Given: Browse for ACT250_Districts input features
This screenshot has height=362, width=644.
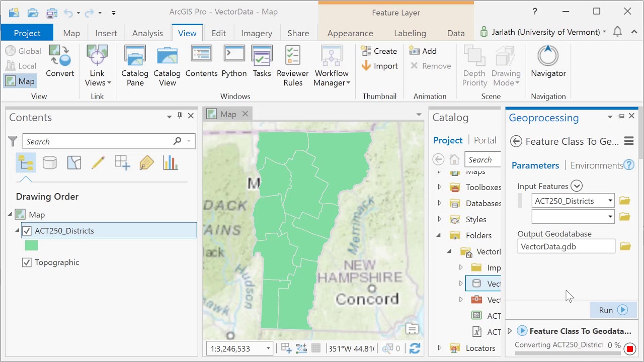Looking at the screenshot, I should pos(625,201).
